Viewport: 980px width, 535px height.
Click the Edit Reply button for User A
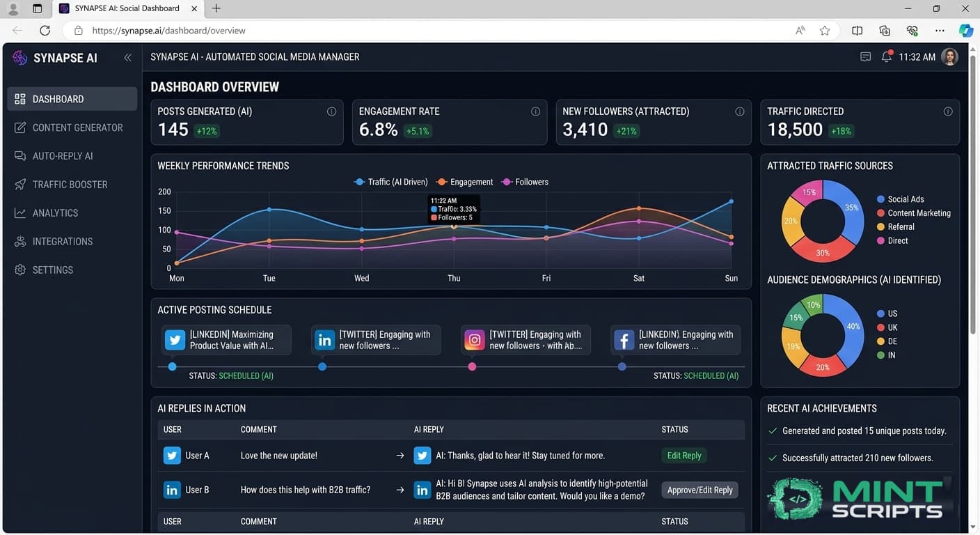point(683,456)
